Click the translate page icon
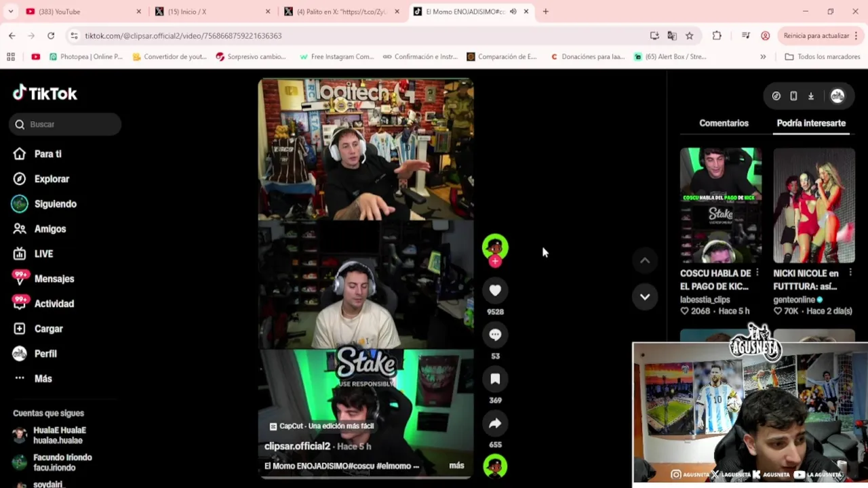 coord(672,36)
